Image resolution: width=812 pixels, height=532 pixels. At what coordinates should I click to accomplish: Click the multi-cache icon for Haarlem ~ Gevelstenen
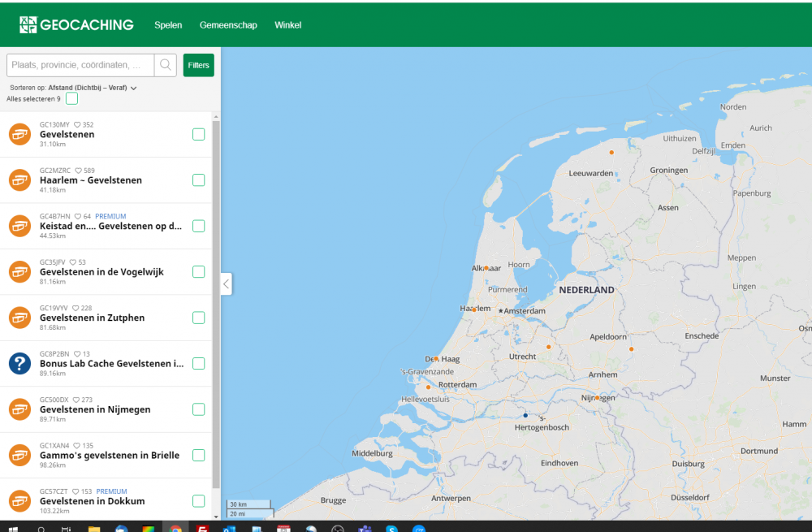pyautogui.click(x=19, y=180)
